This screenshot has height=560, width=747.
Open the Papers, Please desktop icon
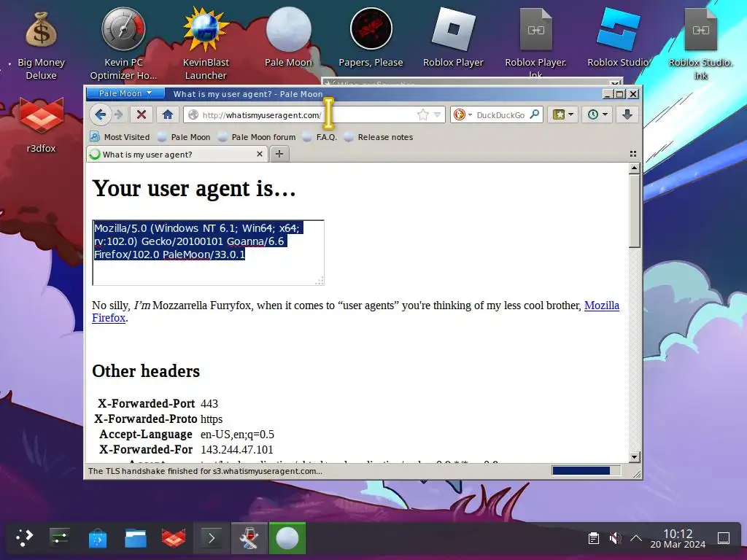(371, 38)
